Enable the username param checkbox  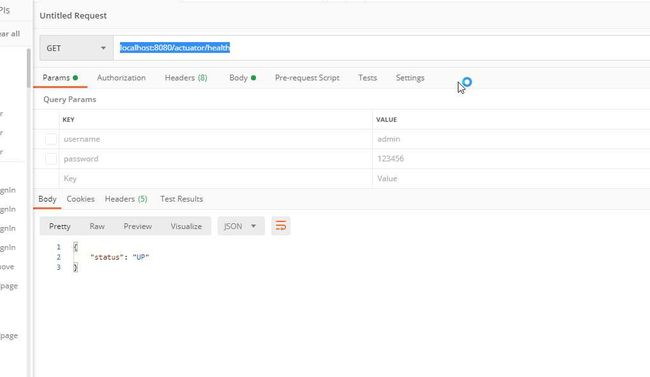pyautogui.click(x=51, y=139)
